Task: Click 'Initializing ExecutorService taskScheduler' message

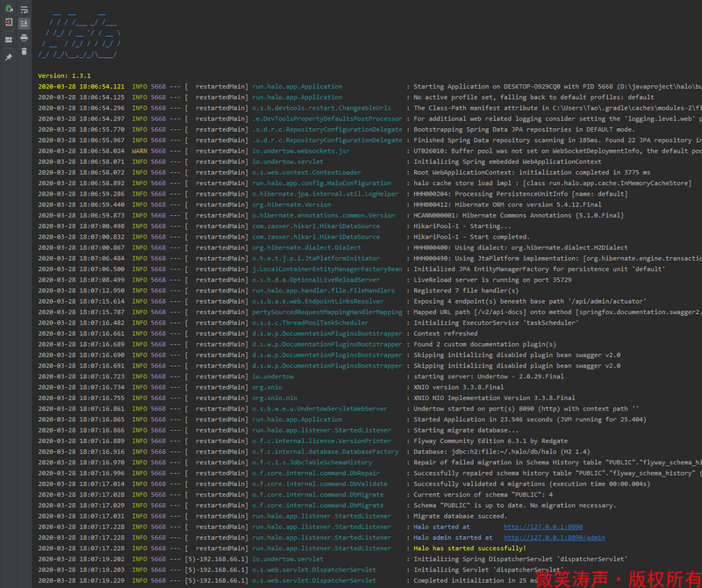Action: tap(496, 323)
